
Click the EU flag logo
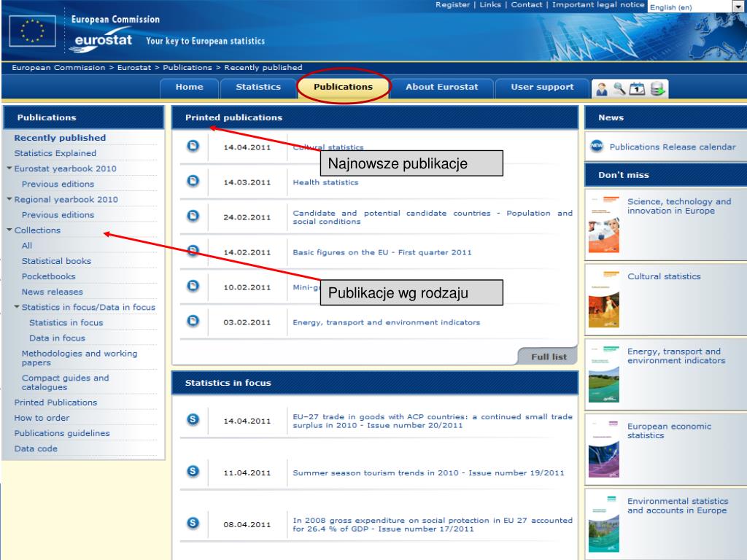click(x=32, y=31)
